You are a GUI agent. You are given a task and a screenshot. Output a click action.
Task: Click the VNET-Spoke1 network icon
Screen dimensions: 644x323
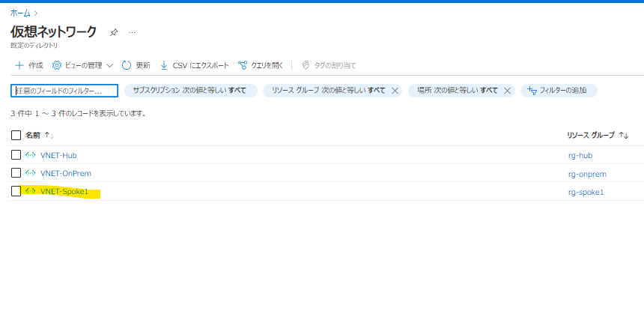(31, 191)
